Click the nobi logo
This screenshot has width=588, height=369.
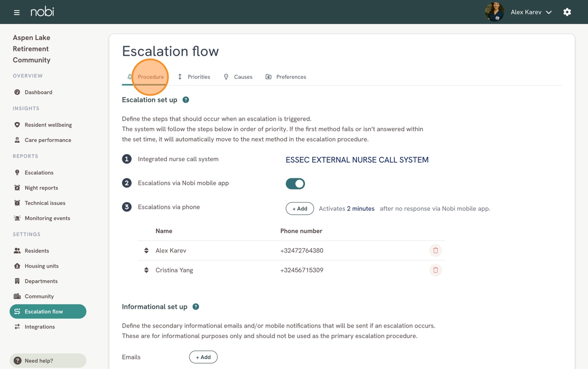pyautogui.click(x=42, y=12)
